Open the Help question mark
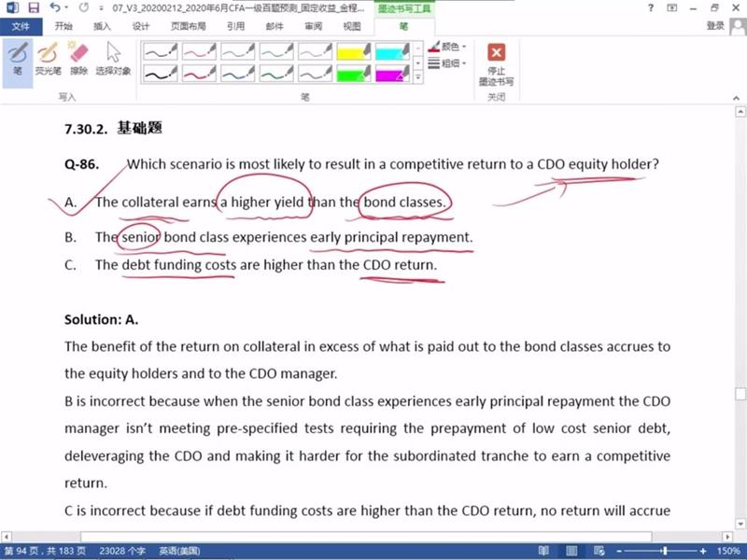The width and height of the screenshot is (747, 560). [x=651, y=7]
